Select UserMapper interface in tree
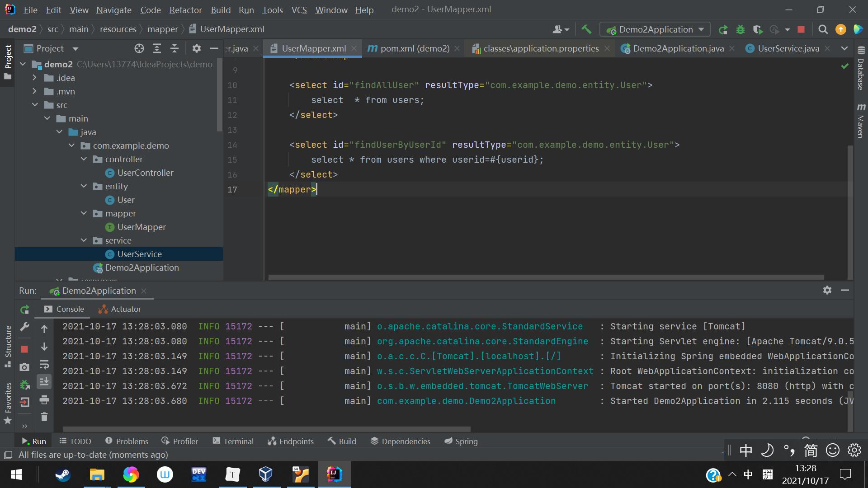This screenshot has width=868, height=488. click(x=141, y=227)
